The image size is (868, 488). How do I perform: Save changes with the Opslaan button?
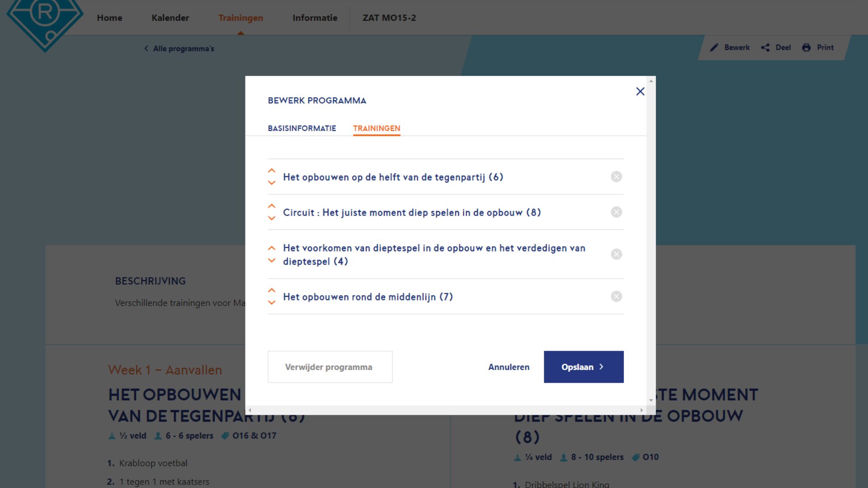click(x=583, y=367)
